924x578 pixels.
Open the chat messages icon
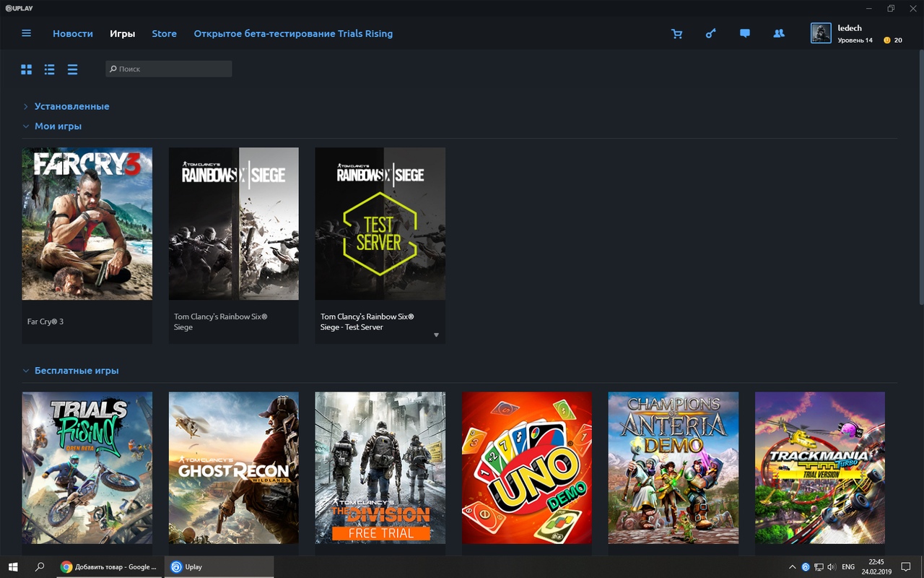[745, 33]
